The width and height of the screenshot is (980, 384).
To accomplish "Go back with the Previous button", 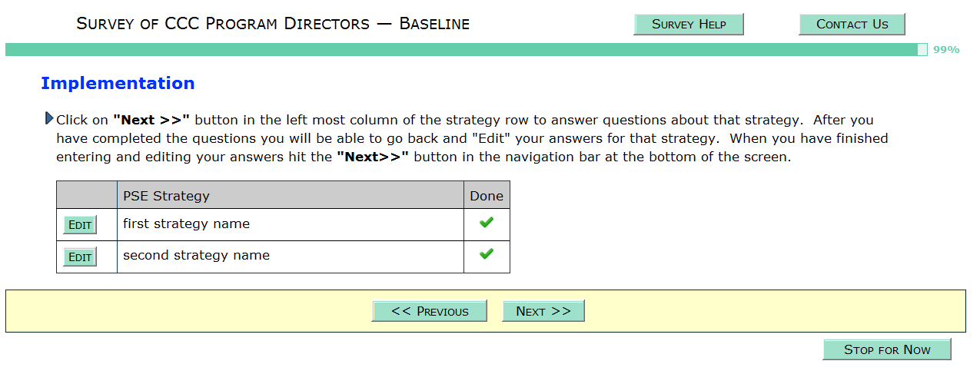I will [430, 311].
